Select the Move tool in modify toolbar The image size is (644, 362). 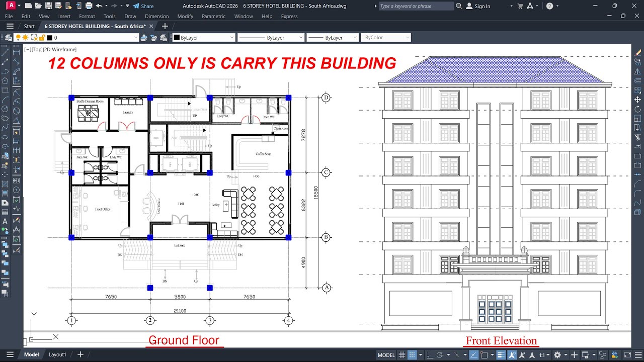point(638,100)
